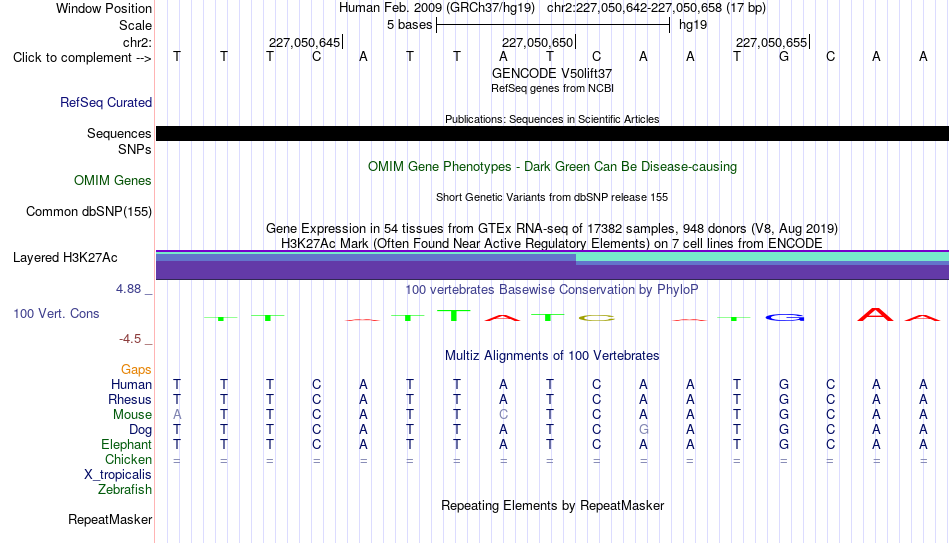Click 'Multiz Alignments of 100 Vertebrates' title

coord(552,356)
